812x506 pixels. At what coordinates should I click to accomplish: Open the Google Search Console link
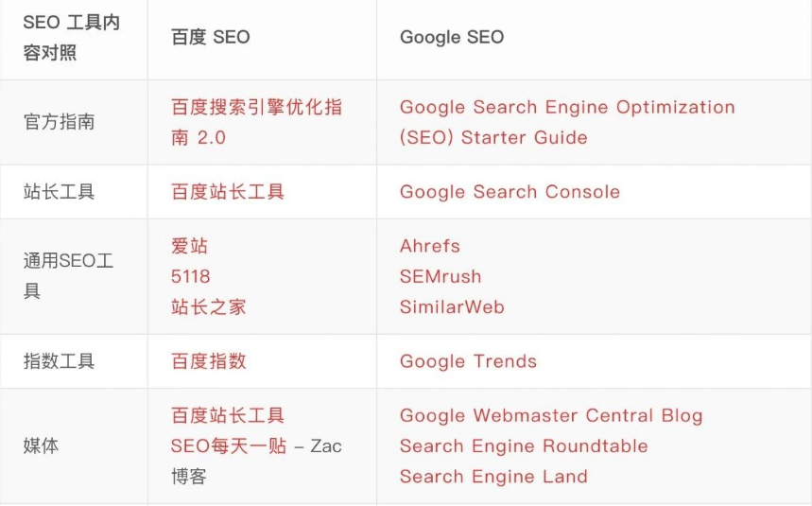point(510,192)
